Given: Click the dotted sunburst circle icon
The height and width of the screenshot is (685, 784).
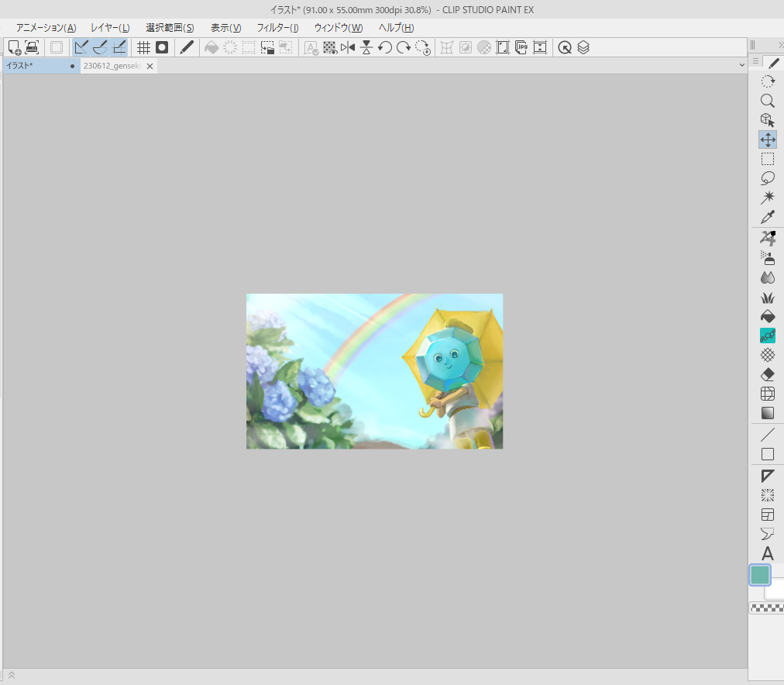Looking at the screenshot, I should click(230, 47).
